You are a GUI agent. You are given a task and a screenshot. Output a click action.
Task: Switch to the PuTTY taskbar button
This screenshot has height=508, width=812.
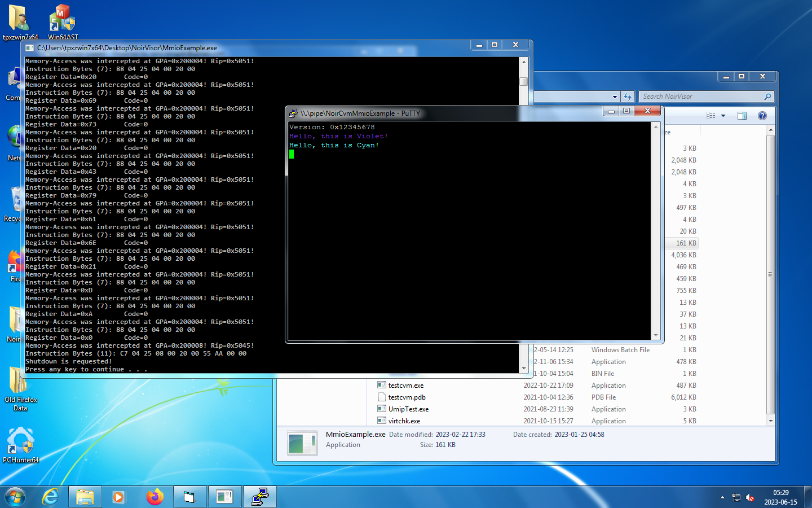(x=260, y=497)
